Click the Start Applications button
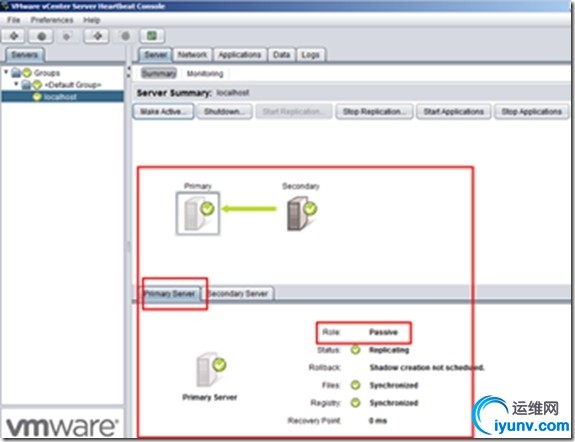 (454, 112)
